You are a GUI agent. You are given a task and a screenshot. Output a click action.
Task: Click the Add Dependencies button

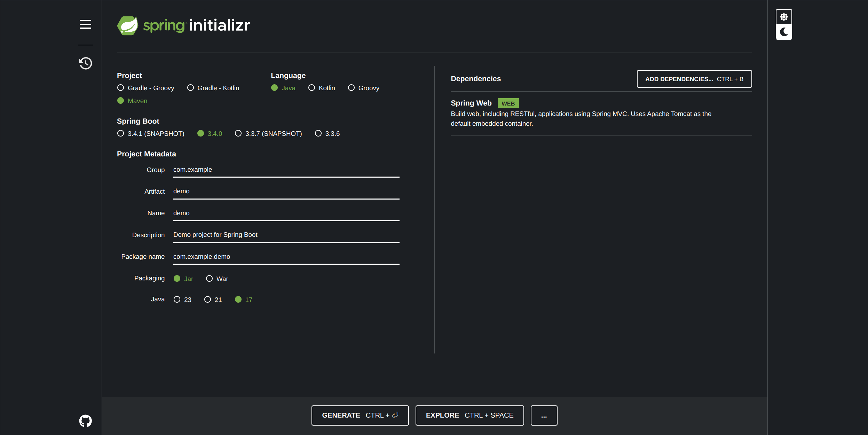click(694, 79)
